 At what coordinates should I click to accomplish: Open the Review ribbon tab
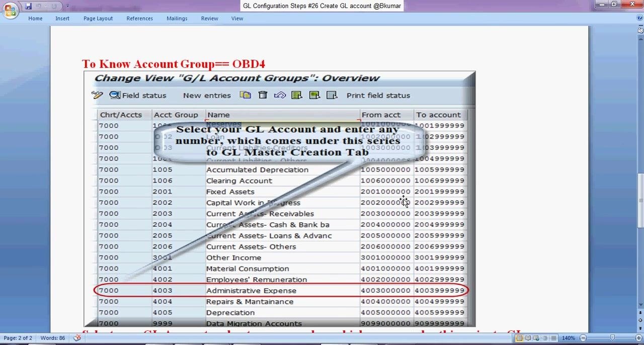pos(209,19)
